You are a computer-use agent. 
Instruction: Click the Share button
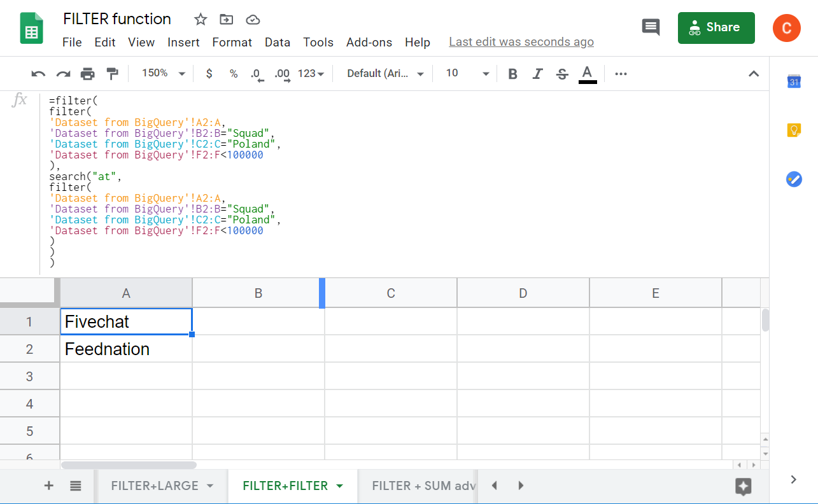tap(716, 27)
